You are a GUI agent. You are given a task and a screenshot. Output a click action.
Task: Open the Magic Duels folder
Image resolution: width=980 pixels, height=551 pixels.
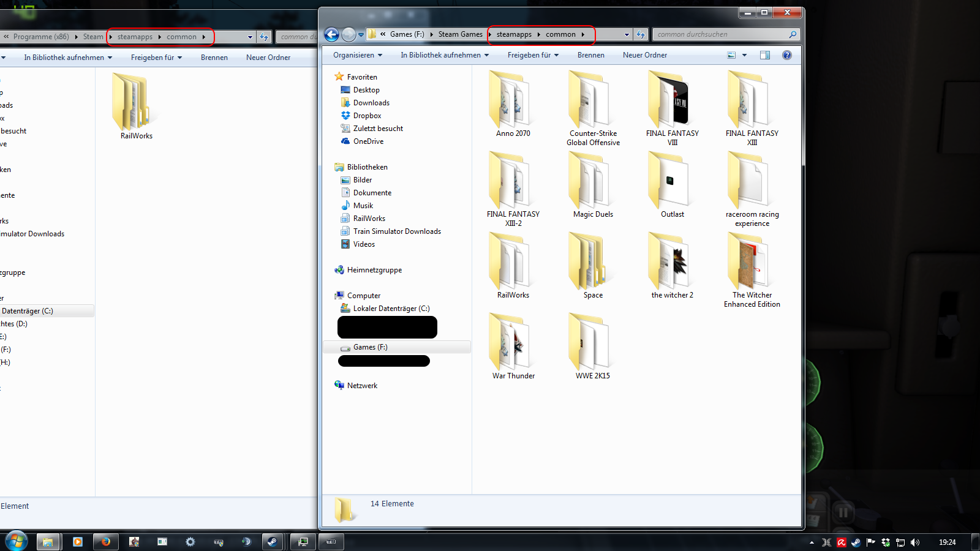click(x=593, y=185)
